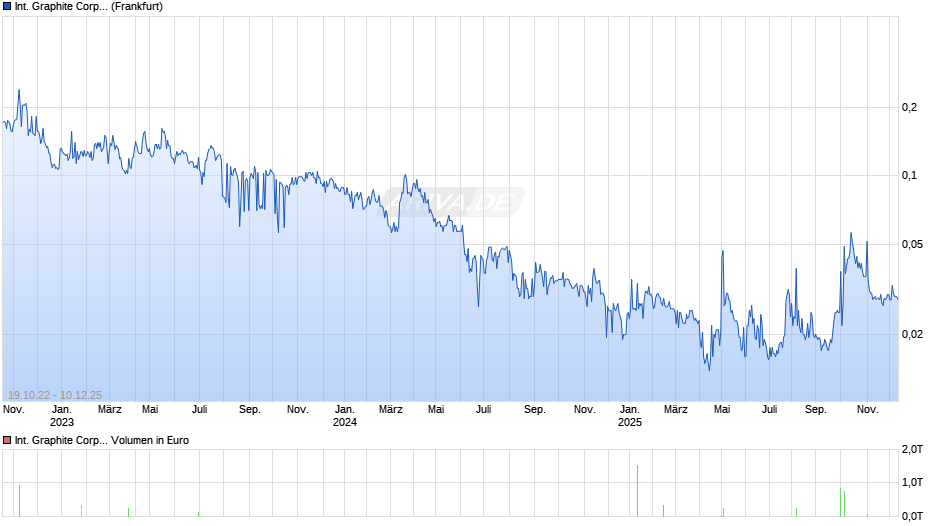Click the 2,0T volume axis label

click(x=912, y=449)
